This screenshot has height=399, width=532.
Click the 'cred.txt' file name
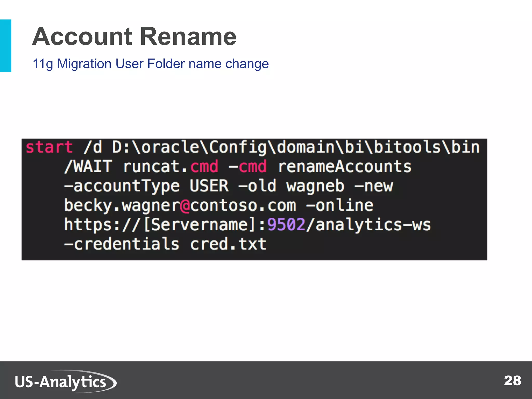(228, 244)
